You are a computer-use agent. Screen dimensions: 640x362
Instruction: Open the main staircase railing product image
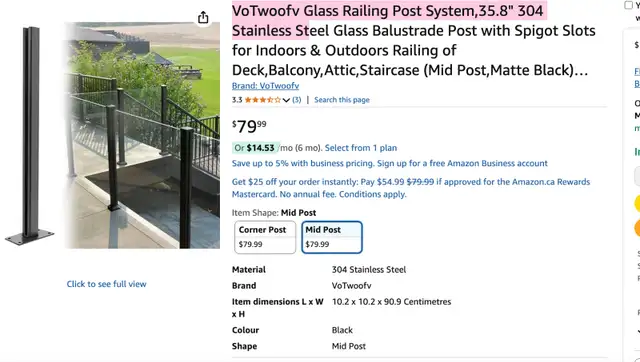tap(142, 135)
